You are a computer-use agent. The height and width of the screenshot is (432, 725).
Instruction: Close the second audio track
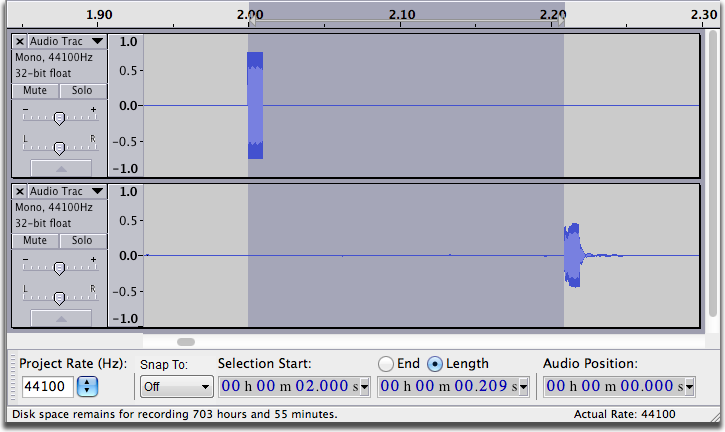pyautogui.click(x=21, y=191)
